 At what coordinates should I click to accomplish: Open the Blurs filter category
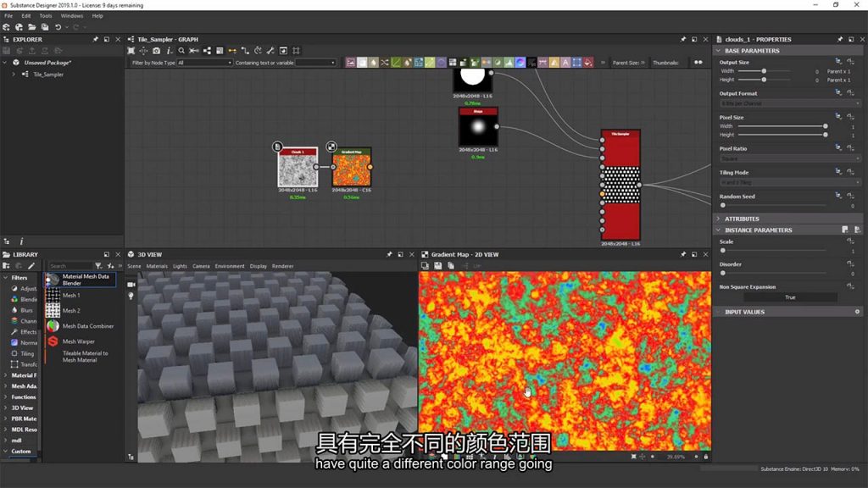(26, 310)
